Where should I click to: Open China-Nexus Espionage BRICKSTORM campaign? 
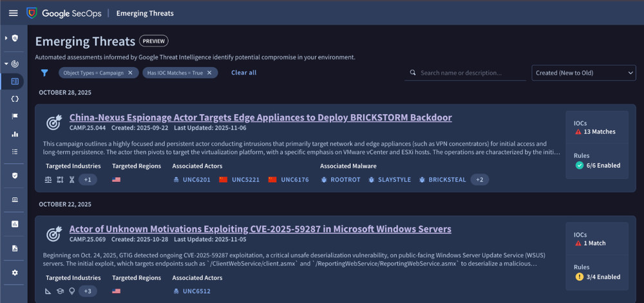point(260,117)
